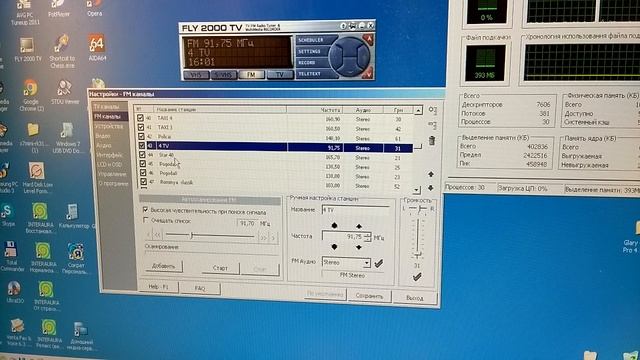
Task: Open the Интерфейс settings section
Action: tap(109, 155)
